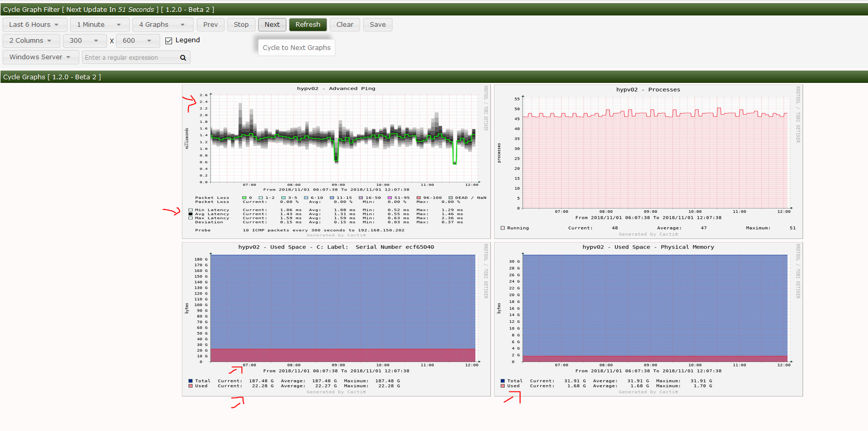Viewport: 868px width, 431px height.
Task: Open the hypv02 Advanced Ping graph
Action: (336, 161)
